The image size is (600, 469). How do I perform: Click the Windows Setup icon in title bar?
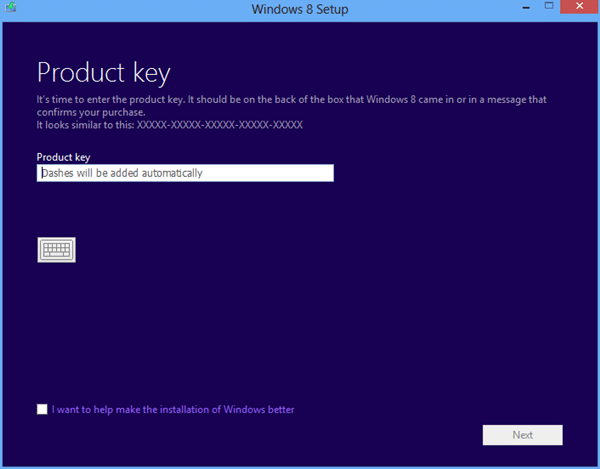tap(11, 7)
